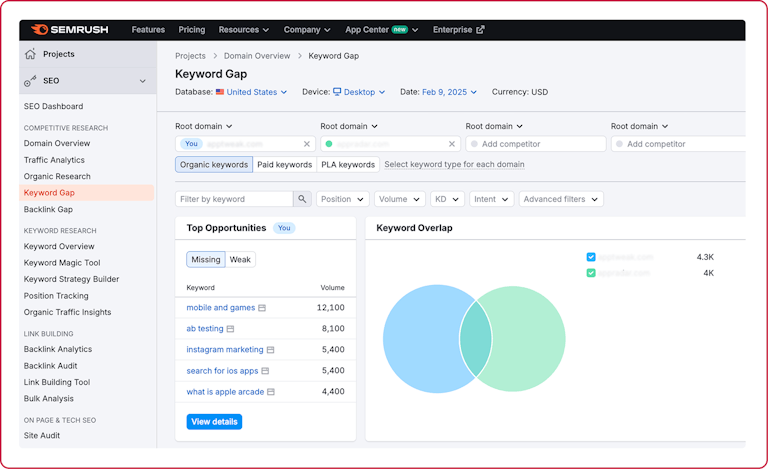Clear the 'You' domain with X
The image size is (768, 469).
click(x=307, y=144)
